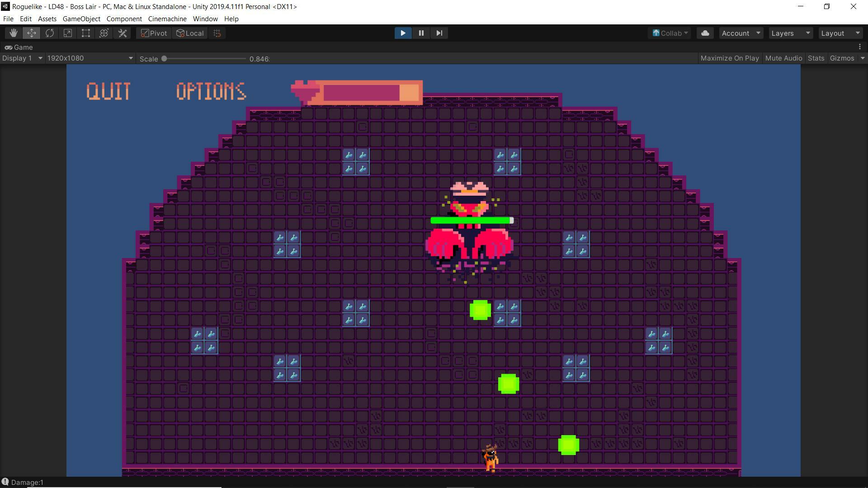This screenshot has width=868, height=488.
Task: Toggle Maximize On Play
Action: [729, 58]
